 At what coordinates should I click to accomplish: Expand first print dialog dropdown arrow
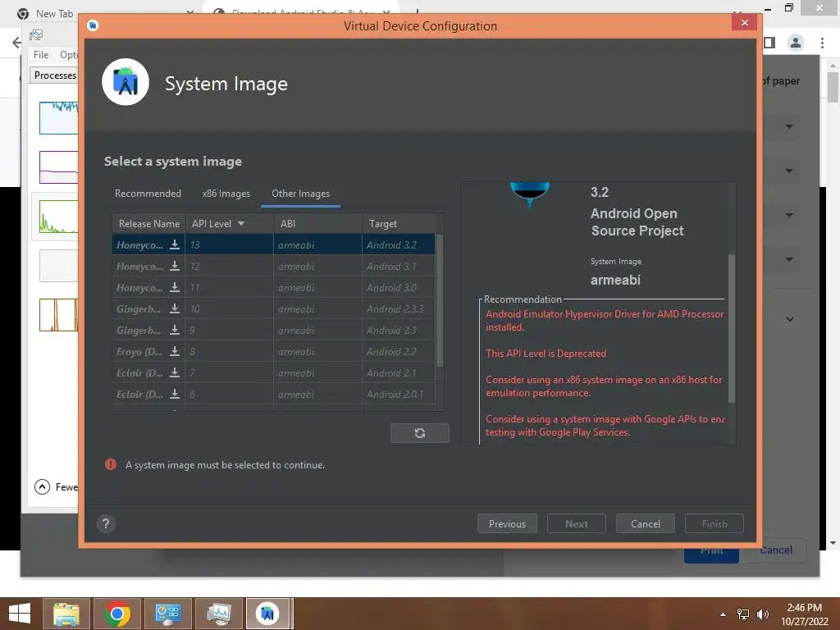pyautogui.click(x=789, y=127)
